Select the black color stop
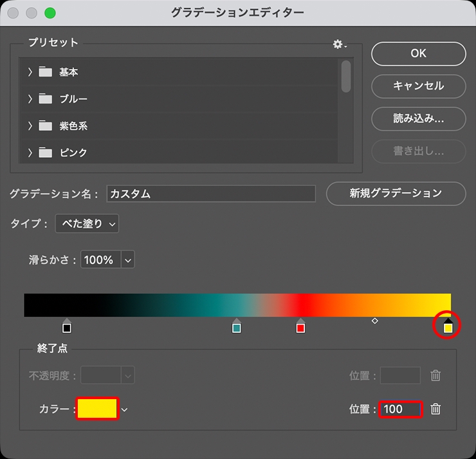This screenshot has width=476, height=459. 67,327
